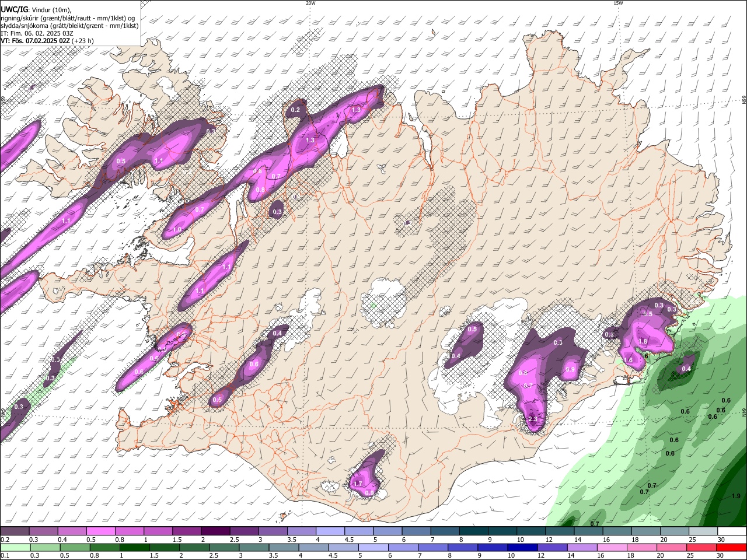Click the '1.0' snowfall value on the map
This screenshot has height=560, width=747.
(177, 230)
